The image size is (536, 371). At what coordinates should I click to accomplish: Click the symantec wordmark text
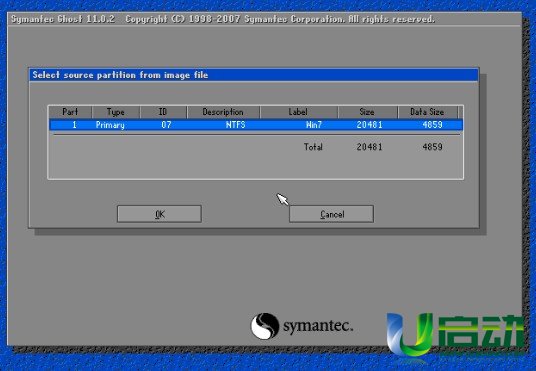(318, 326)
